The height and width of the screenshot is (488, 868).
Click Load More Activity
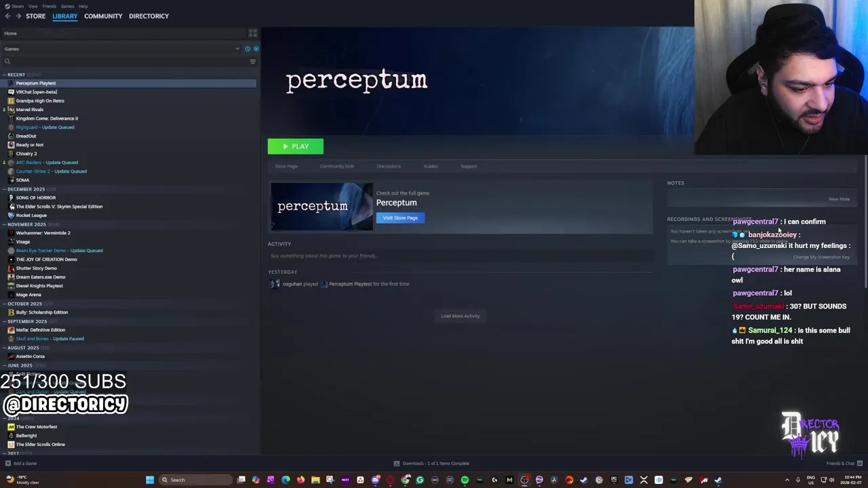pos(460,316)
